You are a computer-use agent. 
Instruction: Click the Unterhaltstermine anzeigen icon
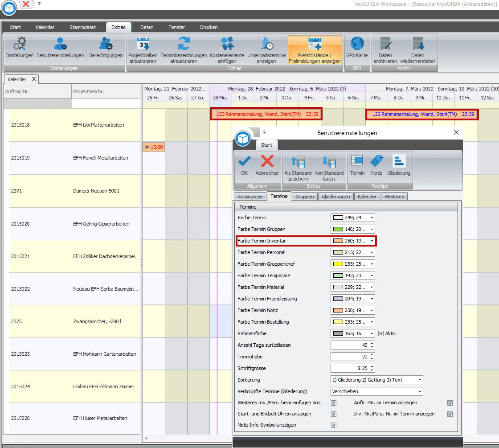pos(267,44)
